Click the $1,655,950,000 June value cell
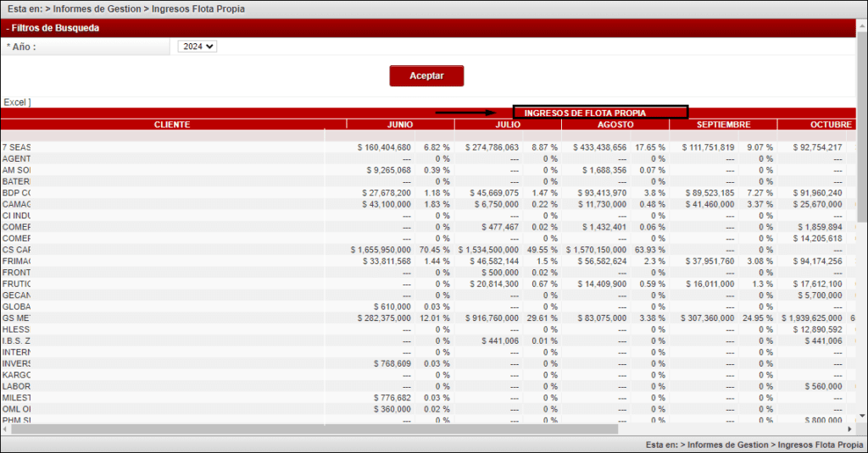 coord(381,250)
